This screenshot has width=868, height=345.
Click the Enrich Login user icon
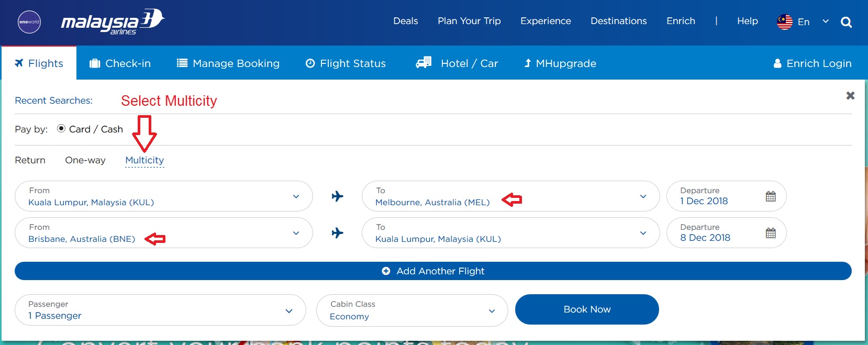777,63
